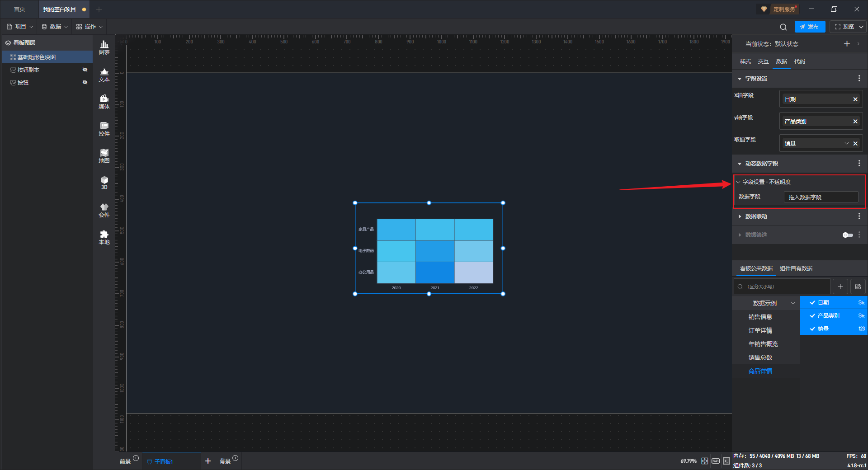
Task: Open the 数据 menu in top toolbar
Action: pyautogui.click(x=55, y=27)
